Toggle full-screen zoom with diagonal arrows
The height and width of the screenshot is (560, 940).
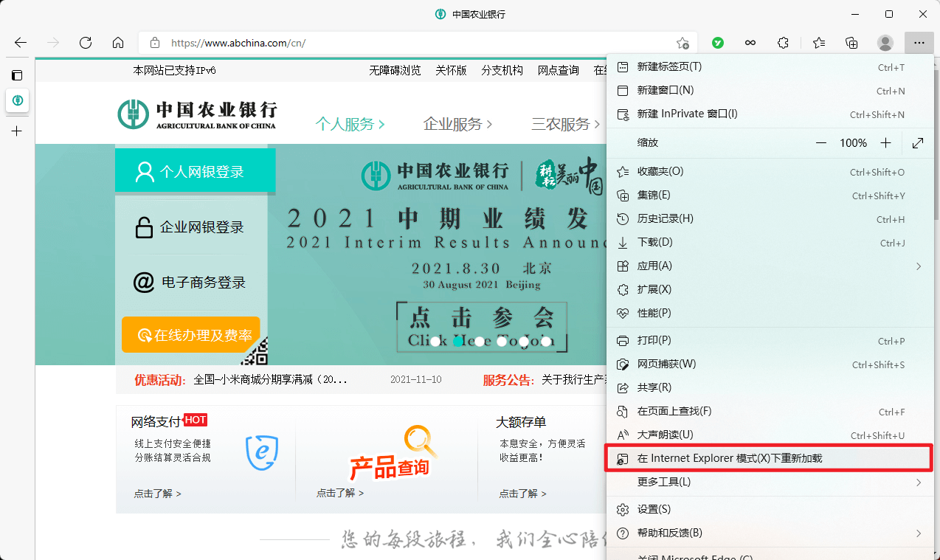(x=917, y=142)
